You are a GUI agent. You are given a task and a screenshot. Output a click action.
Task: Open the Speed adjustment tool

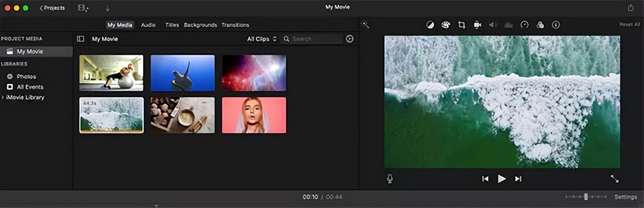tap(524, 25)
